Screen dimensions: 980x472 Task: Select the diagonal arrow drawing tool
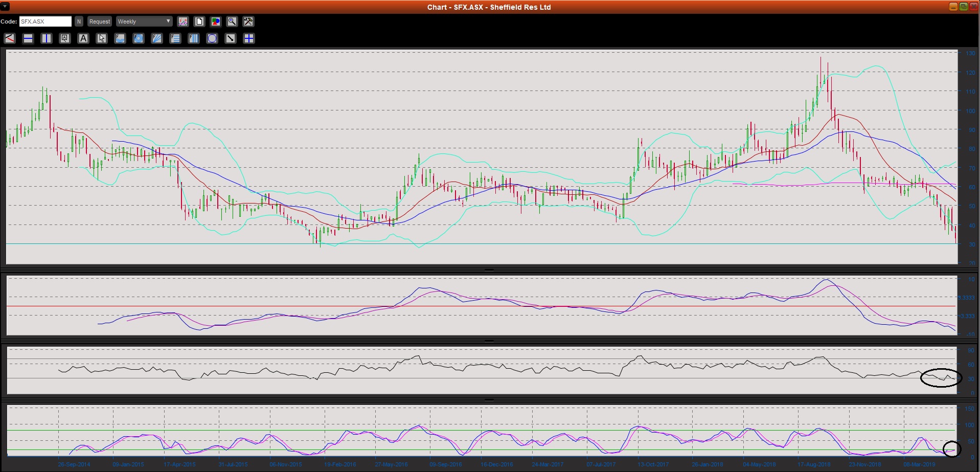[x=231, y=38]
